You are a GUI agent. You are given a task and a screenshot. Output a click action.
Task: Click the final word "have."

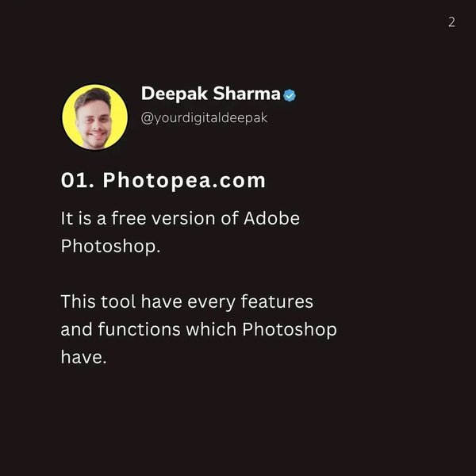[83, 357]
